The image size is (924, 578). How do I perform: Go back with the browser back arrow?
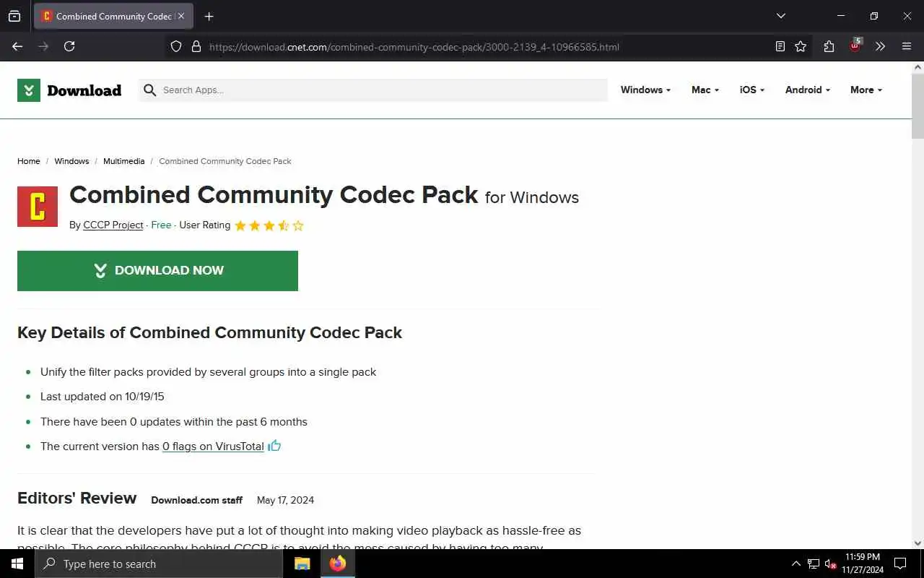17,46
